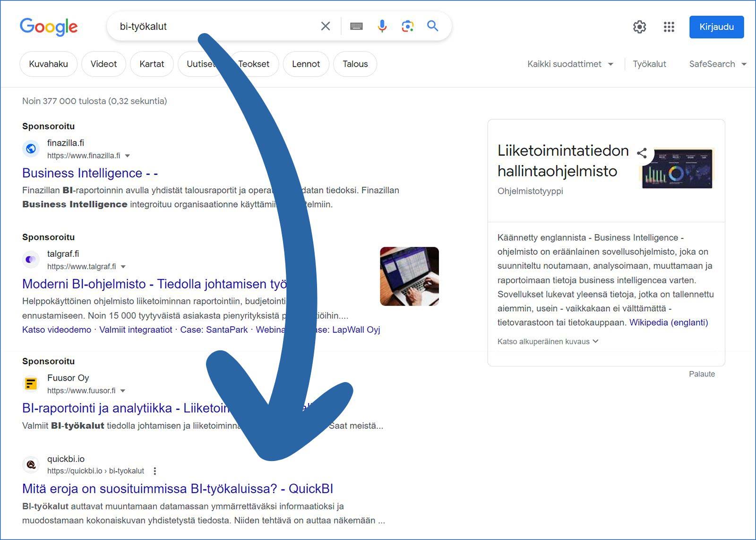Expand Katso alkuperäinen kuvaus
Image resolution: width=756 pixels, height=540 pixels.
[548, 341]
